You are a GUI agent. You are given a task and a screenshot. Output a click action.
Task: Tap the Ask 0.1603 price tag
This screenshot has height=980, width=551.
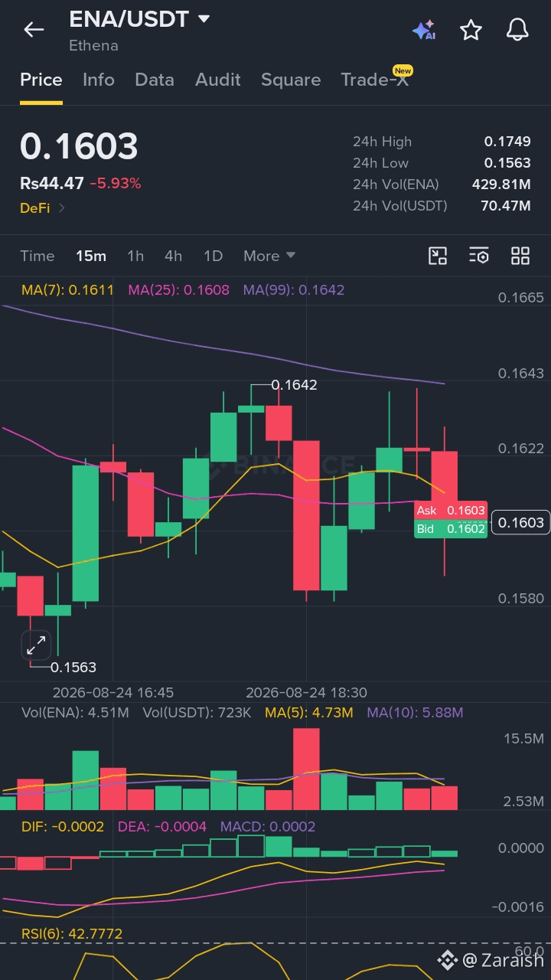[451, 511]
